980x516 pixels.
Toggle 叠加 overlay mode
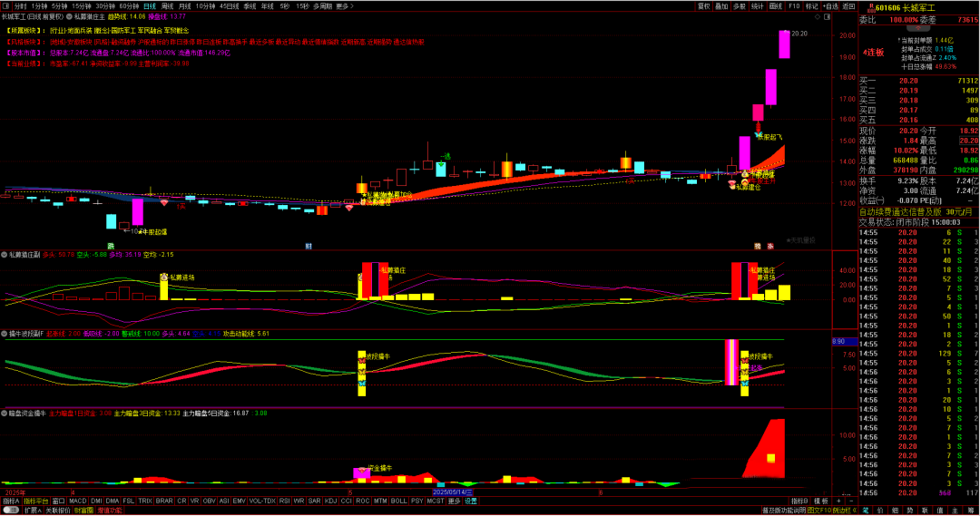tap(721, 5)
